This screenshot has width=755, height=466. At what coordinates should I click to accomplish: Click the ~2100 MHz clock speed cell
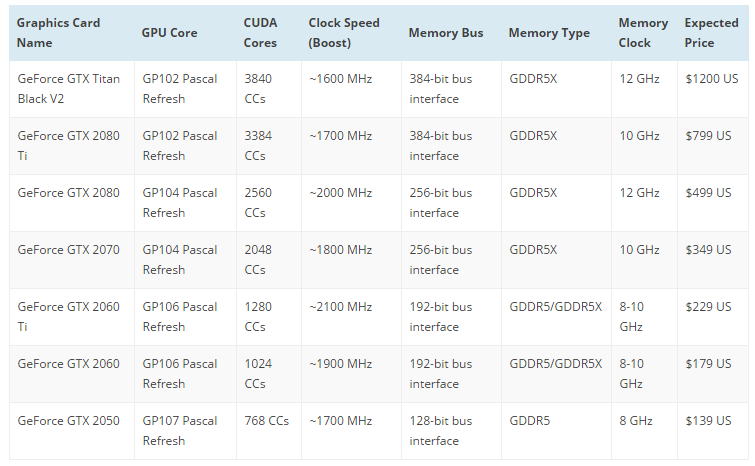click(x=340, y=307)
